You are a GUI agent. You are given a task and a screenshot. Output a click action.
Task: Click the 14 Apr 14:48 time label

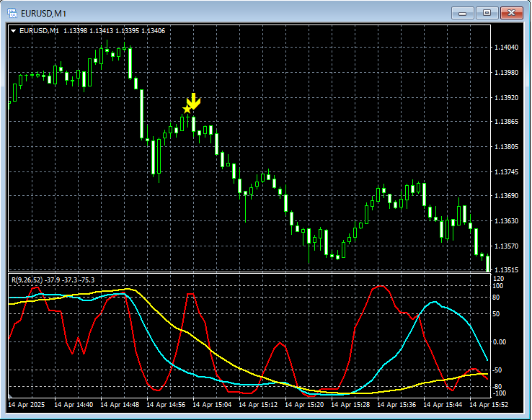click(120, 405)
